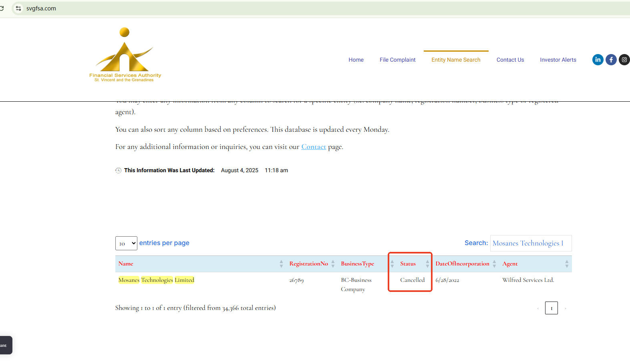Sort by DateOfIncorporation column arrows
630x364 pixels.
click(494, 264)
